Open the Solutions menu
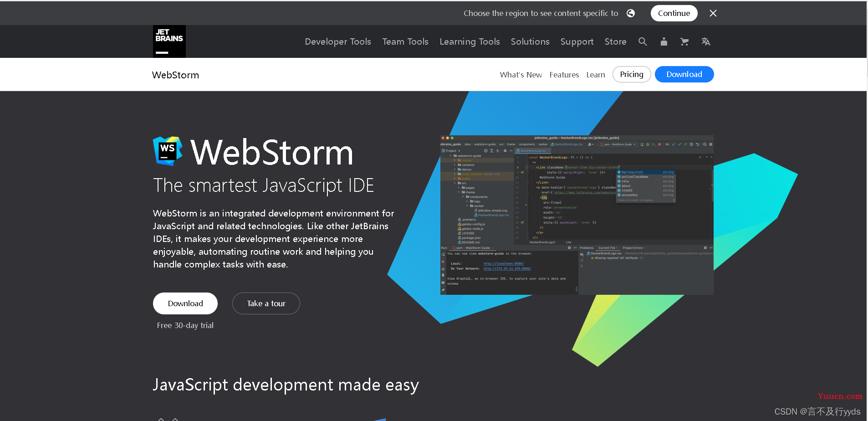 click(530, 41)
